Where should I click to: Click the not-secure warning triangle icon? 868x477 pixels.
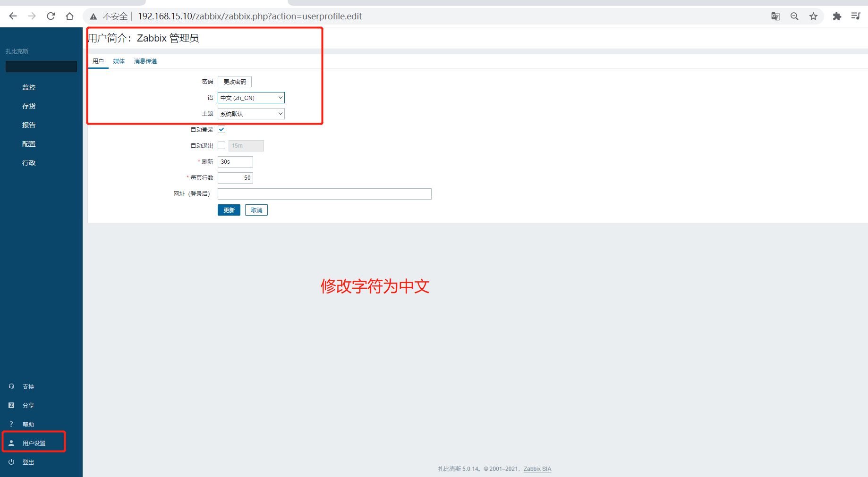click(x=94, y=17)
